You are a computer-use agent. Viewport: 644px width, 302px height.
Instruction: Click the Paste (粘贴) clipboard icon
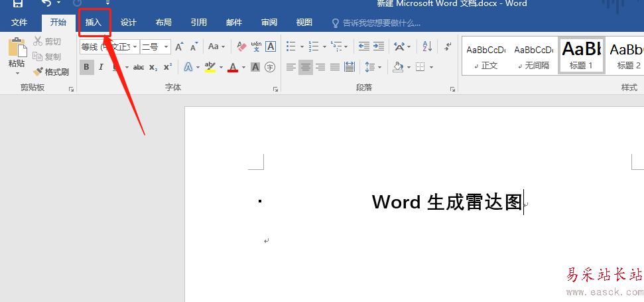(x=17, y=47)
